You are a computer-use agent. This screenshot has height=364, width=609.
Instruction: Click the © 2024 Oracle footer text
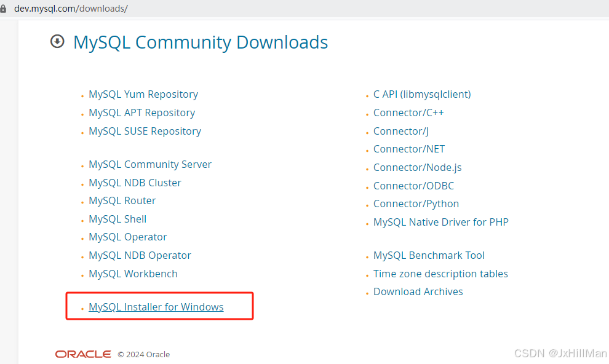click(144, 354)
